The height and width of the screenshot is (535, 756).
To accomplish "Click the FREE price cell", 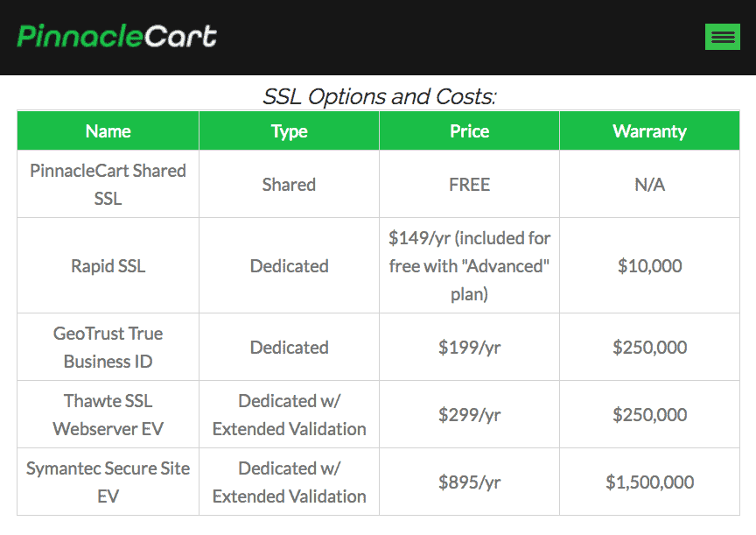I will click(470, 184).
